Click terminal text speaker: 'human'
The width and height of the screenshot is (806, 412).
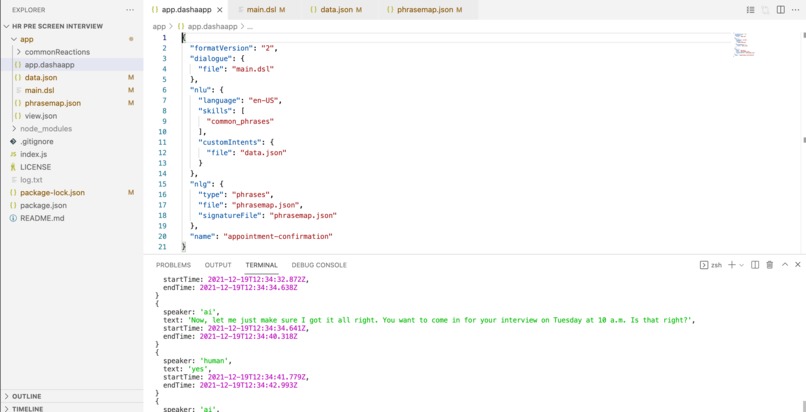click(195, 361)
